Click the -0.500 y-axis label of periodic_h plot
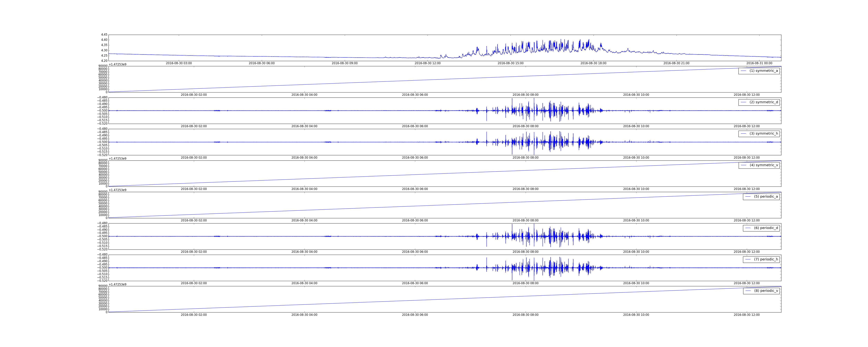 point(103,268)
